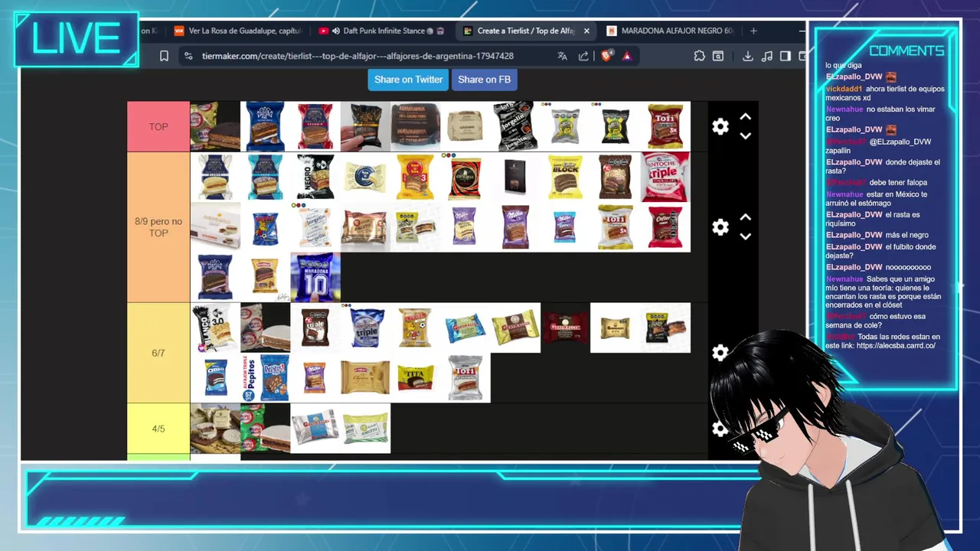Click the red TOP tier label
The width and height of the screenshot is (980, 551).
click(x=158, y=127)
